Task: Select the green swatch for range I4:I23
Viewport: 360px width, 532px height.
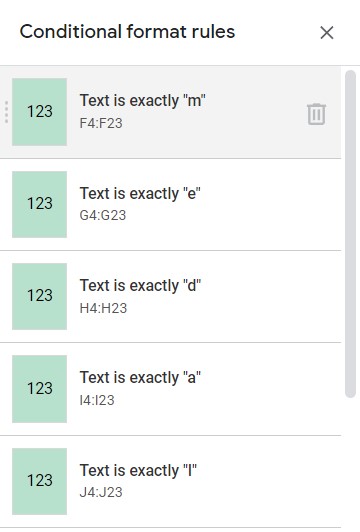Action: 39,389
